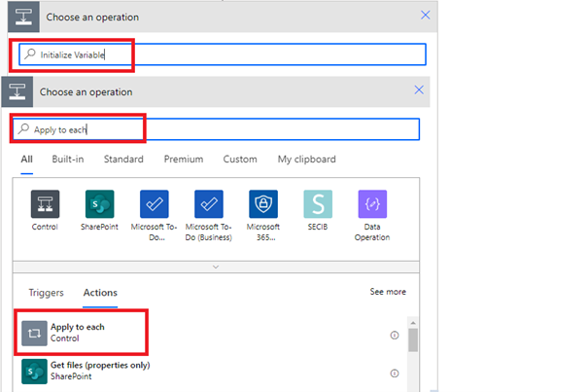This screenshot has width=588, height=392.
Task: Open the Standard connectors tab
Action: coord(123,160)
